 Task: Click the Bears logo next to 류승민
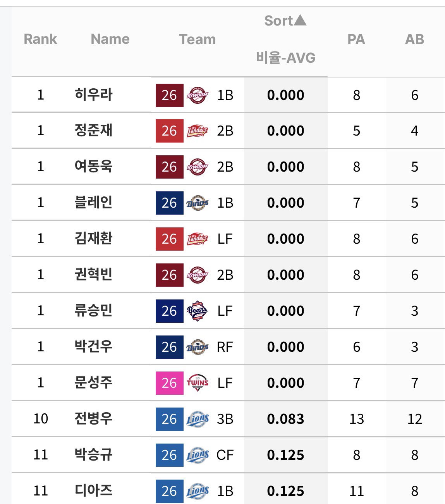click(x=198, y=311)
